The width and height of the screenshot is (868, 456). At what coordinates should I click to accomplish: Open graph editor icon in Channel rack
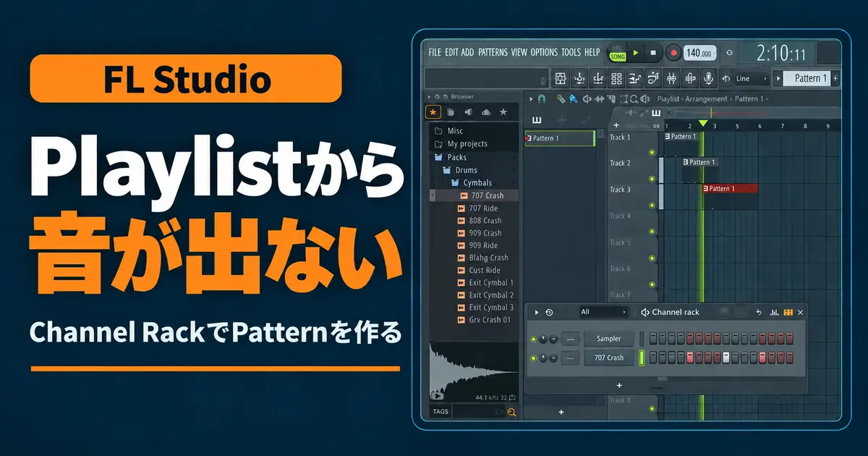(774, 313)
